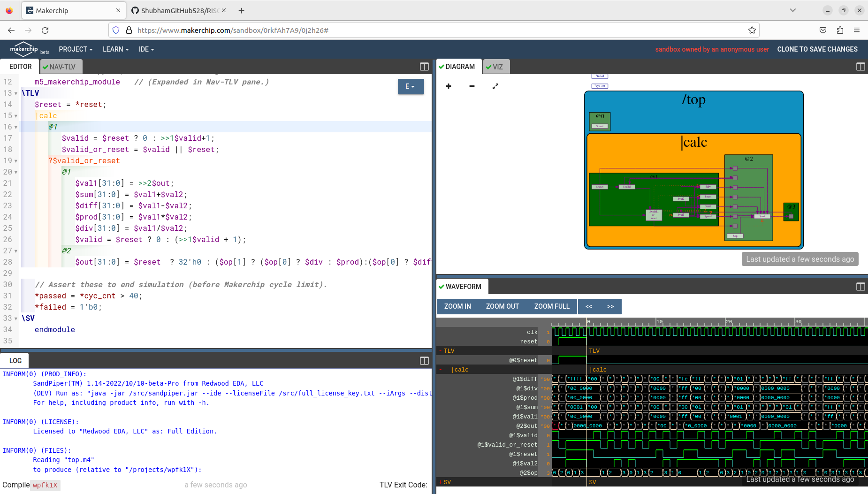The image size is (868, 494).
Task: Click the expand-diagram diagonal arrows icon
Action: [495, 86]
